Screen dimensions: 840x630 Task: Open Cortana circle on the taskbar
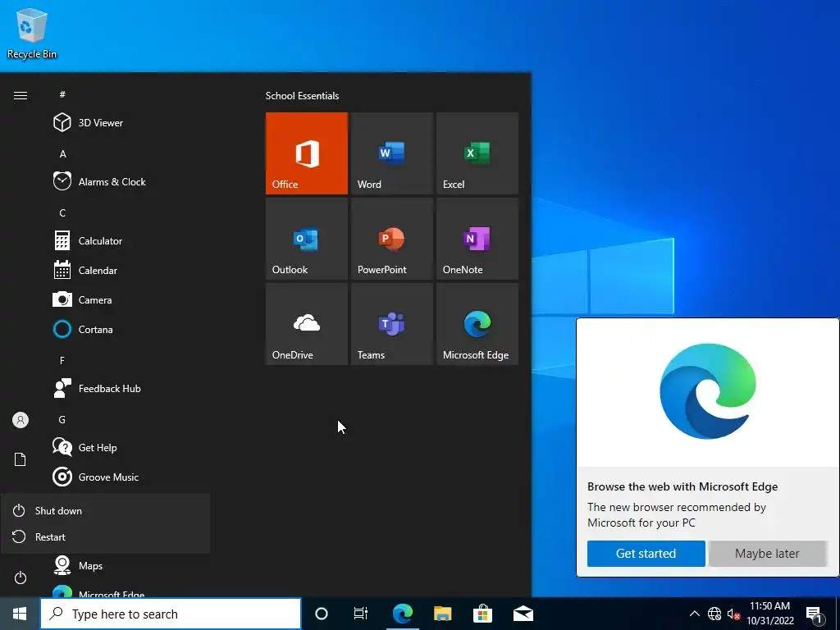[322, 614]
